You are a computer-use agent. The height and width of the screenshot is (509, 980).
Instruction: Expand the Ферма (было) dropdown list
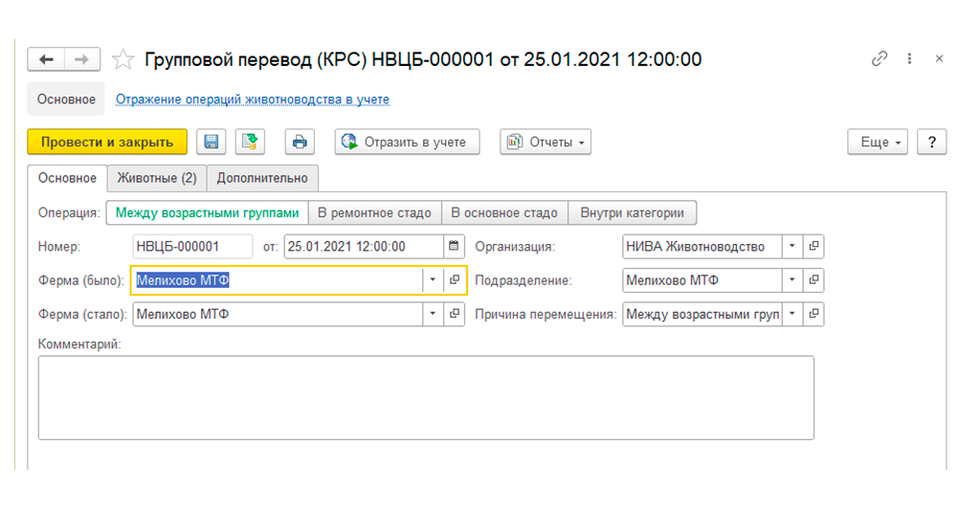[433, 279]
